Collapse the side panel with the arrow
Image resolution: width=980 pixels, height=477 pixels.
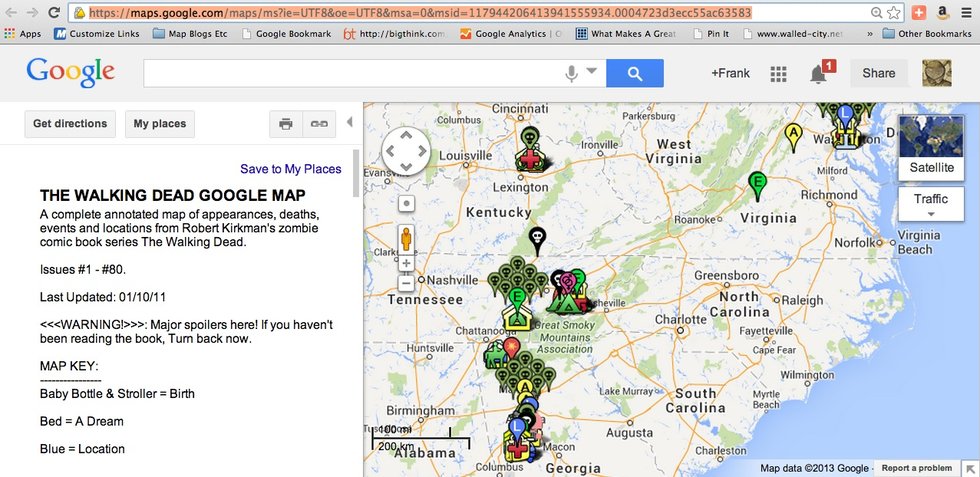tap(349, 122)
